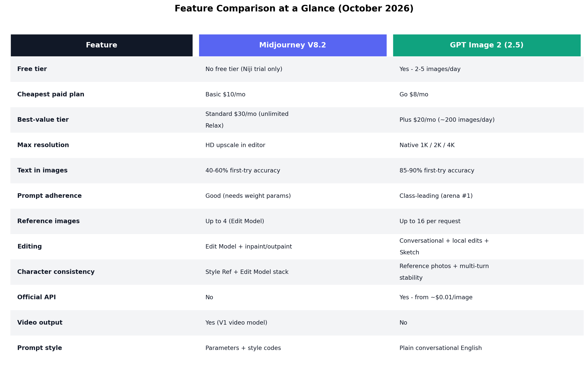Click 'Good (needs weight params)' cell
This screenshot has width=588, height=388.
248,196
